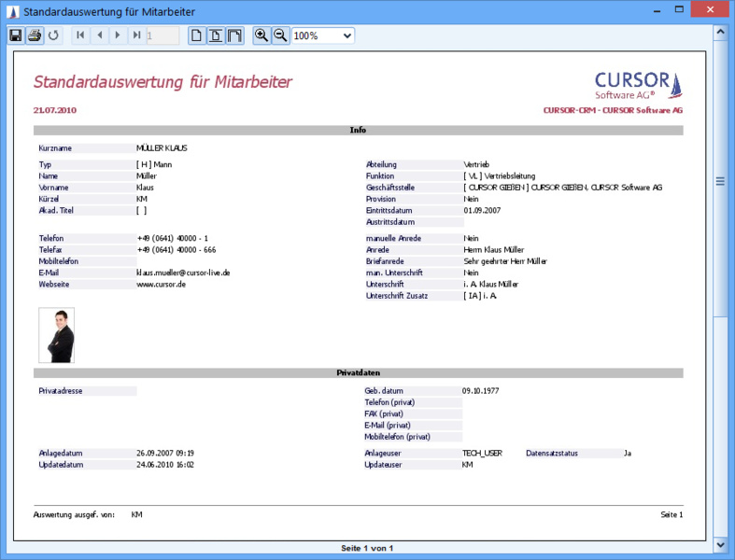The width and height of the screenshot is (735, 560).
Task: Select the fit width view icon
Action: point(234,35)
